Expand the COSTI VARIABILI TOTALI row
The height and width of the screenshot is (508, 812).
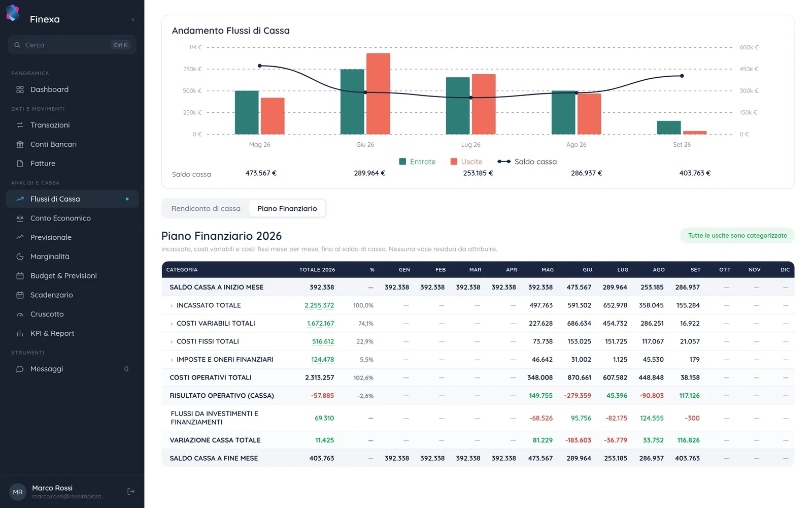pos(172,324)
